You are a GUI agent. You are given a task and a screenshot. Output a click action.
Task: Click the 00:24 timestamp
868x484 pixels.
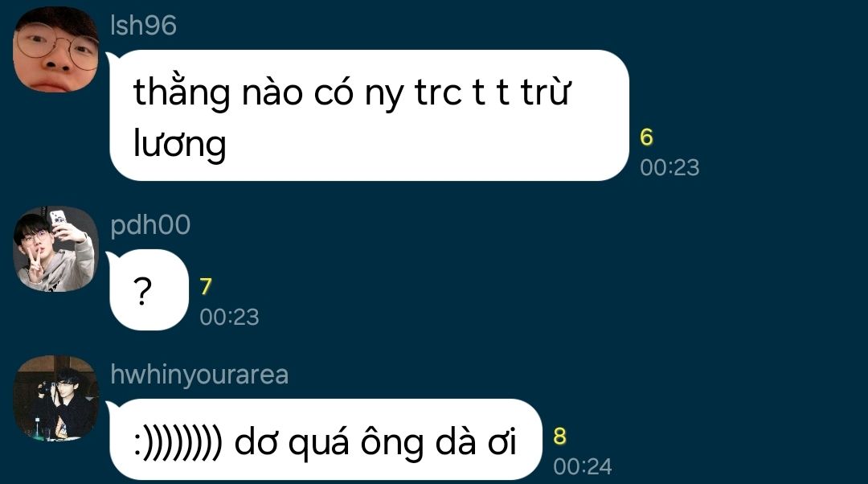[583, 466]
